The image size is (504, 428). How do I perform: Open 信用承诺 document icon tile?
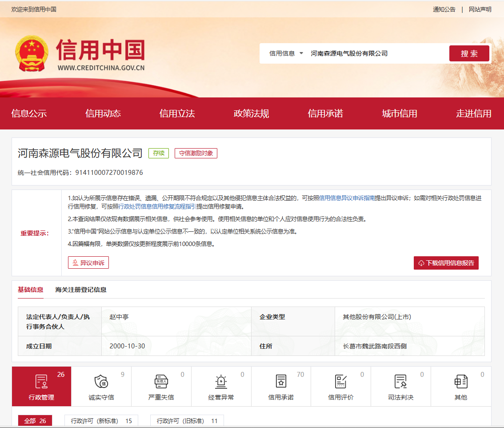coord(281,386)
